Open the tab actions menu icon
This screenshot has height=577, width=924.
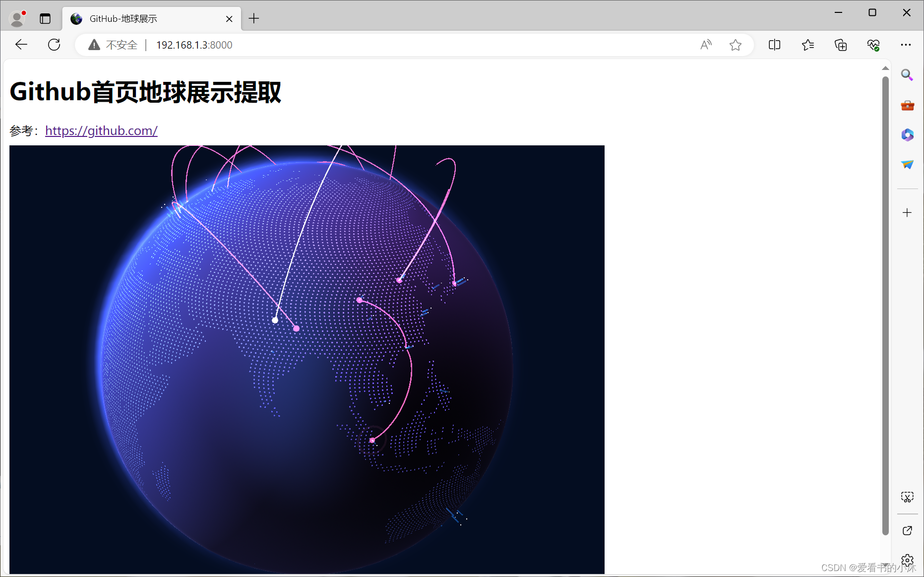pos(45,19)
